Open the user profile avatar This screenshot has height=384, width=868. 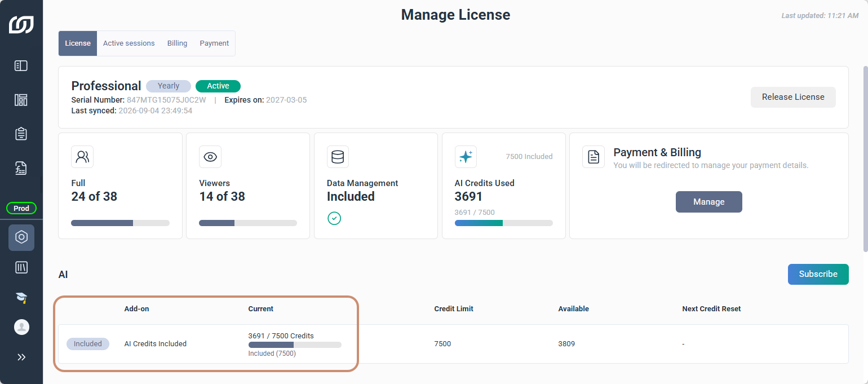click(21, 327)
